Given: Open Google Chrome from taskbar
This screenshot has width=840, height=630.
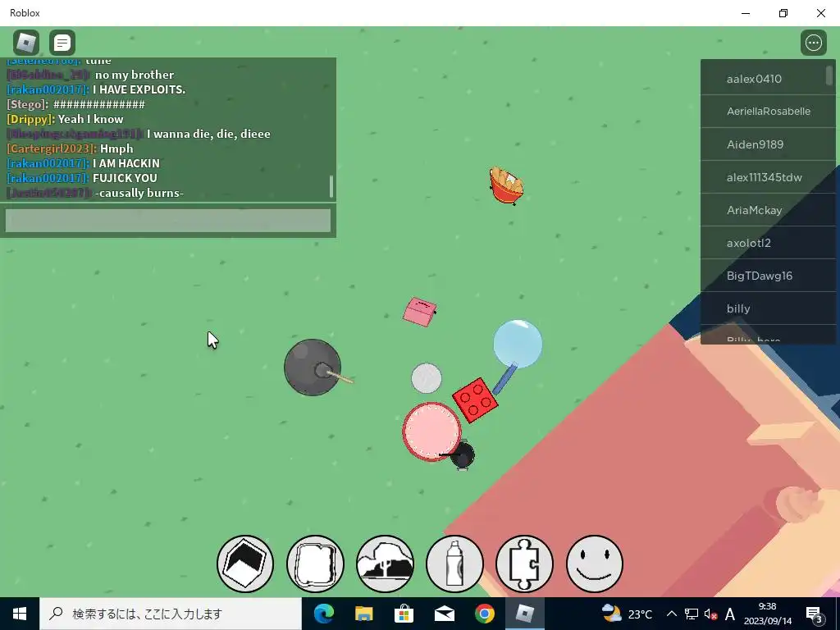Looking at the screenshot, I should tap(485, 614).
